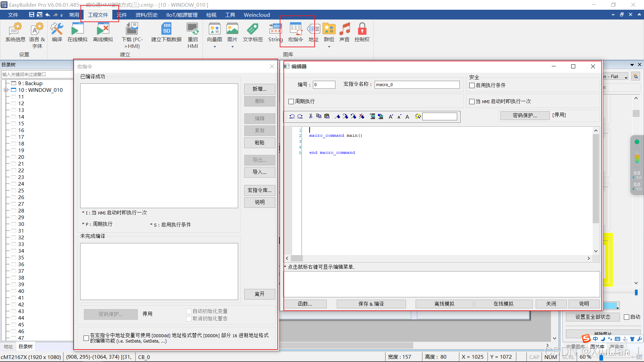
Task: Click the cut scissors icon in editor
Action: [x=311, y=116]
